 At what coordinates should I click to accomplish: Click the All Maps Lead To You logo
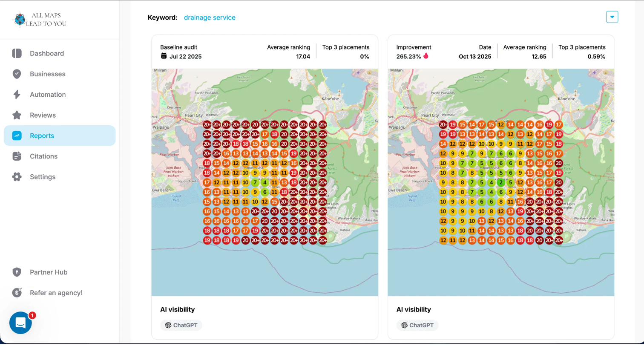point(40,20)
